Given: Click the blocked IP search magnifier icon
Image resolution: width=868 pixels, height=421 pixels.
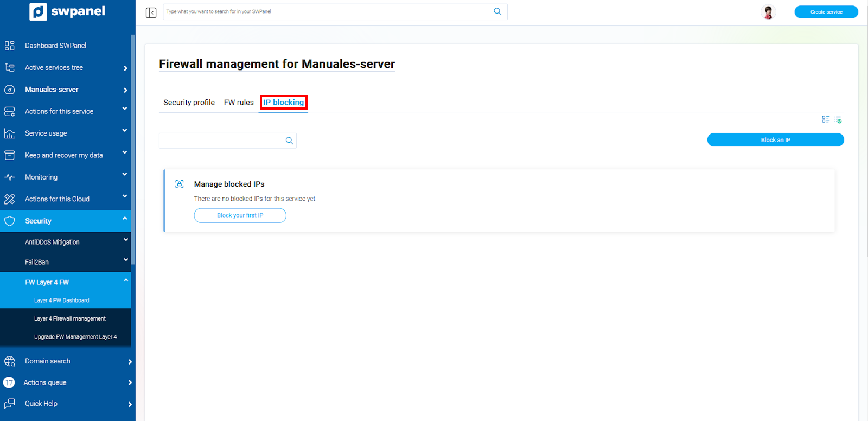Looking at the screenshot, I should pyautogui.click(x=289, y=141).
